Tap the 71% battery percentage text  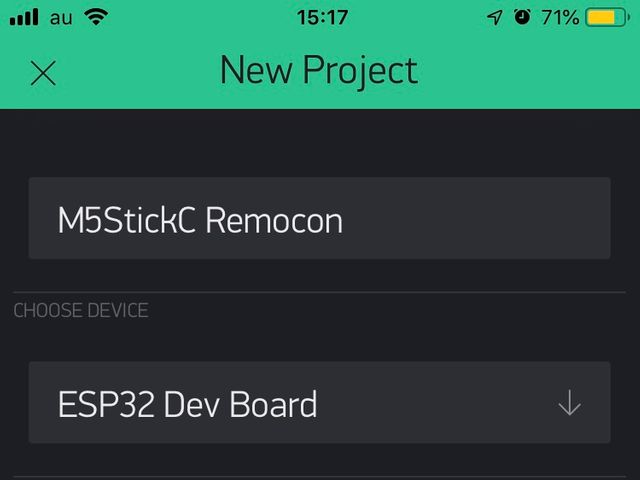pos(560,18)
